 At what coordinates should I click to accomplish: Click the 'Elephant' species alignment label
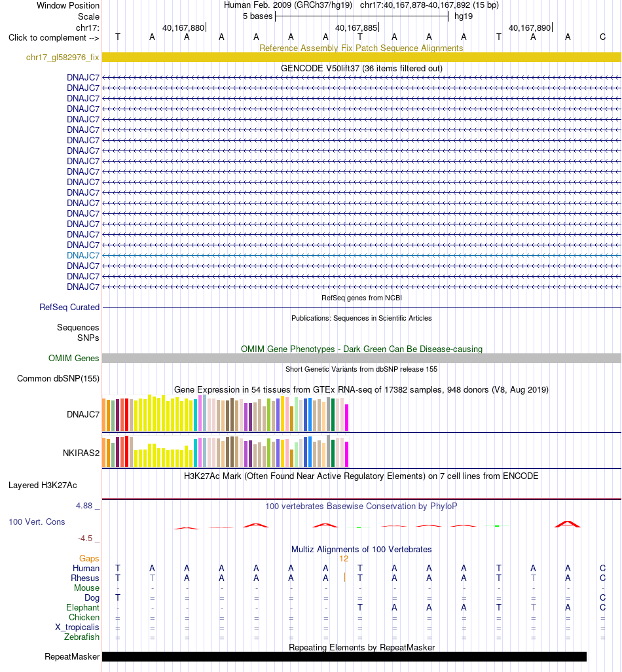(x=82, y=608)
